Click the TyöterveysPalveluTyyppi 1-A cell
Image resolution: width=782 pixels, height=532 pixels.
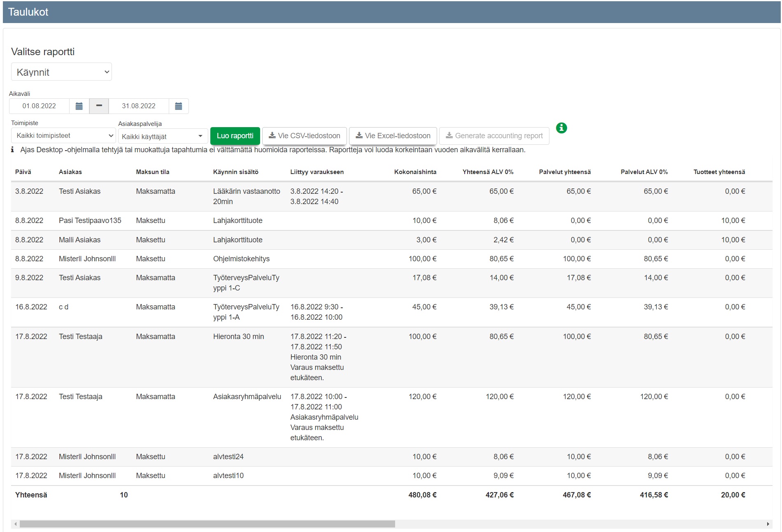246,312
